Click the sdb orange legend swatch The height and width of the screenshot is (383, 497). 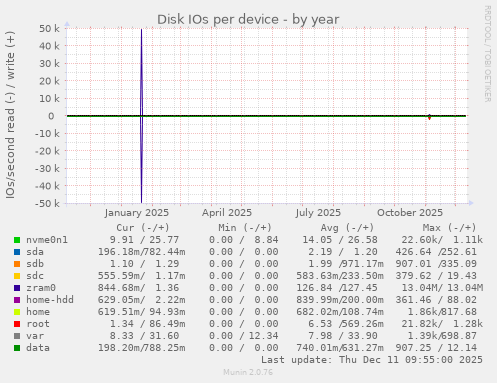click(x=17, y=264)
